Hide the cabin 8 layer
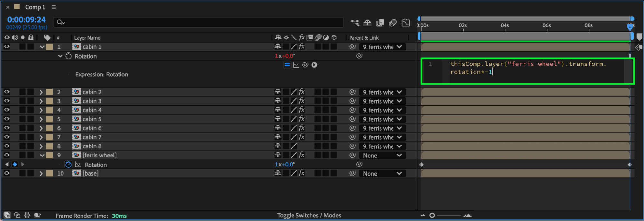Screen dimensions: 644x221 click(x=6, y=146)
